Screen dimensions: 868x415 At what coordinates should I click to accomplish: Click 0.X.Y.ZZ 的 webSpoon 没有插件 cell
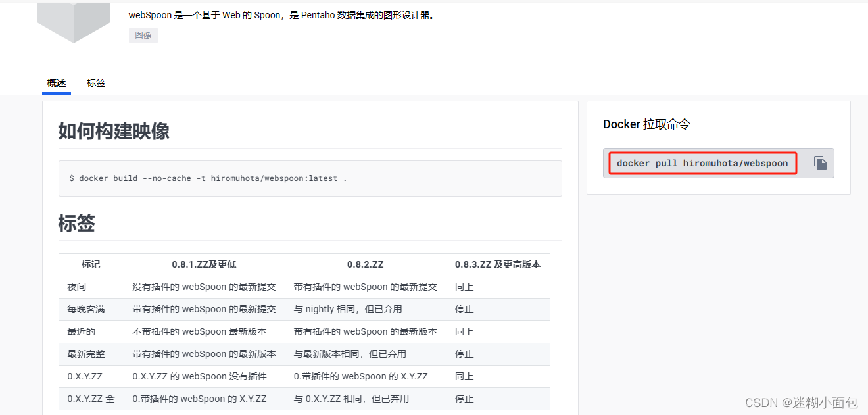[x=205, y=376]
